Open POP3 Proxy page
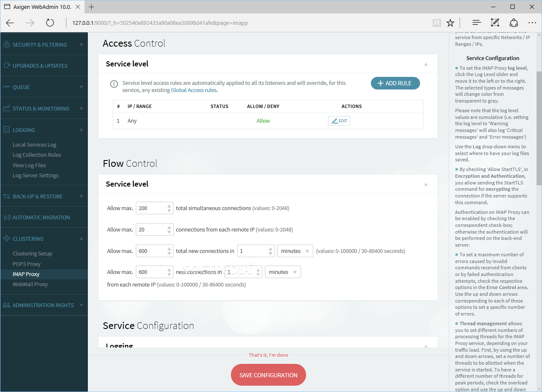This screenshot has height=392, width=542. pyautogui.click(x=26, y=264)
